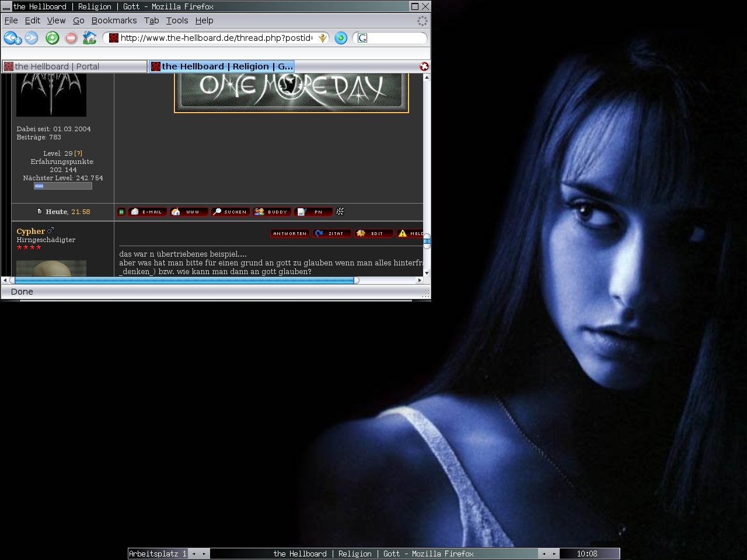The width and height of the screenshot is (747, 560).
Task: Click ANTWORTEN to reply to the post
Action: coord(289,233)
